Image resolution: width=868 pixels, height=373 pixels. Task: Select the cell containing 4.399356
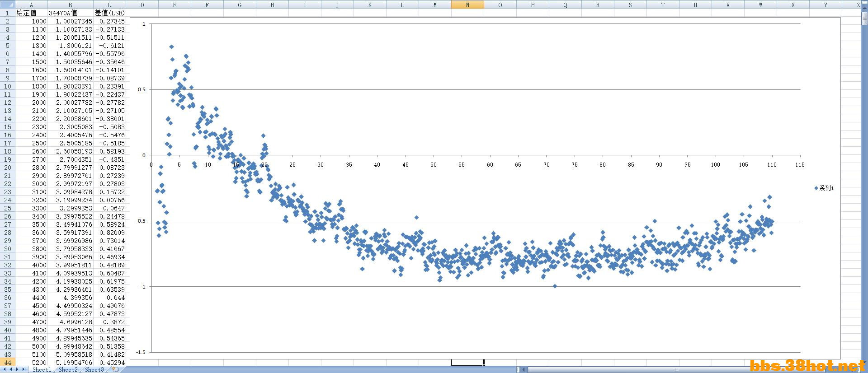71,297
